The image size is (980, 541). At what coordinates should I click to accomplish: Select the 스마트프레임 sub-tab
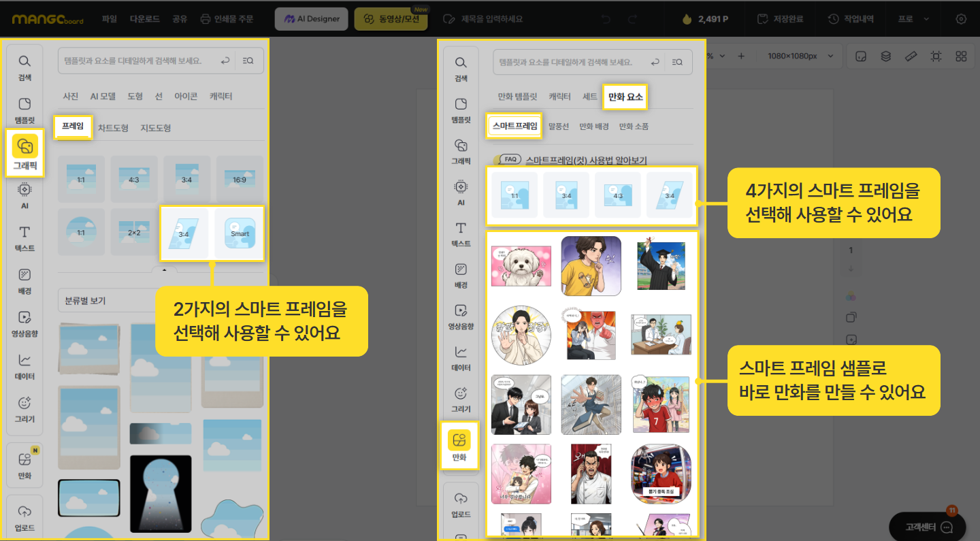[x=514, y=126]
